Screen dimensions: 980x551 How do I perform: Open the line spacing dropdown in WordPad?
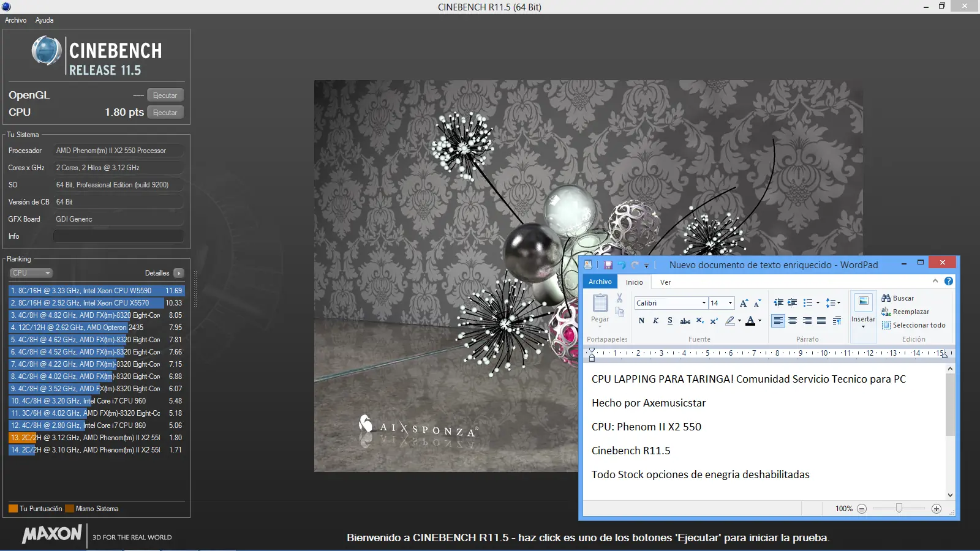pos(833,303)
